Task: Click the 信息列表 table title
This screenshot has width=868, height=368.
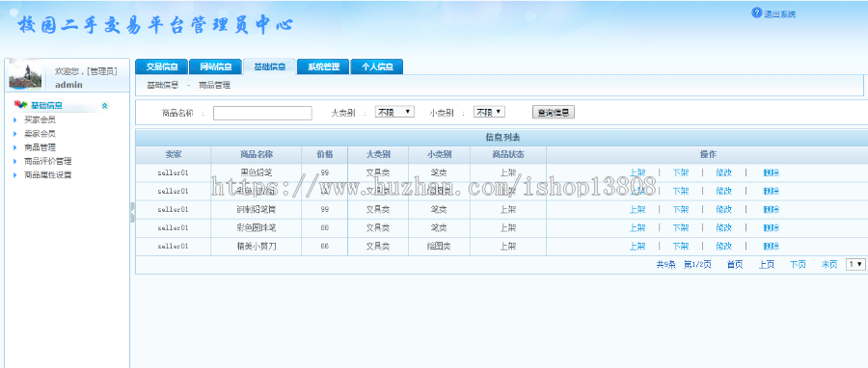Action: tap(502, 137)
